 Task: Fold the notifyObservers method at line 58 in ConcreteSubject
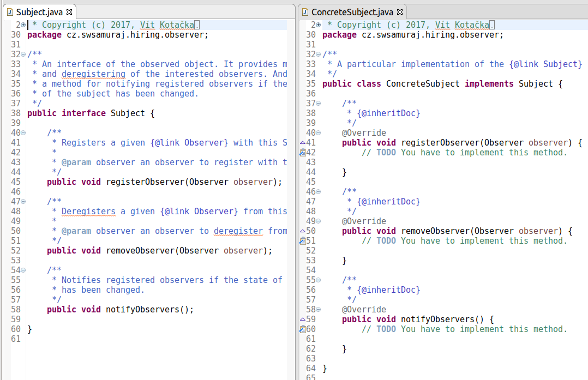coord(318,310)
